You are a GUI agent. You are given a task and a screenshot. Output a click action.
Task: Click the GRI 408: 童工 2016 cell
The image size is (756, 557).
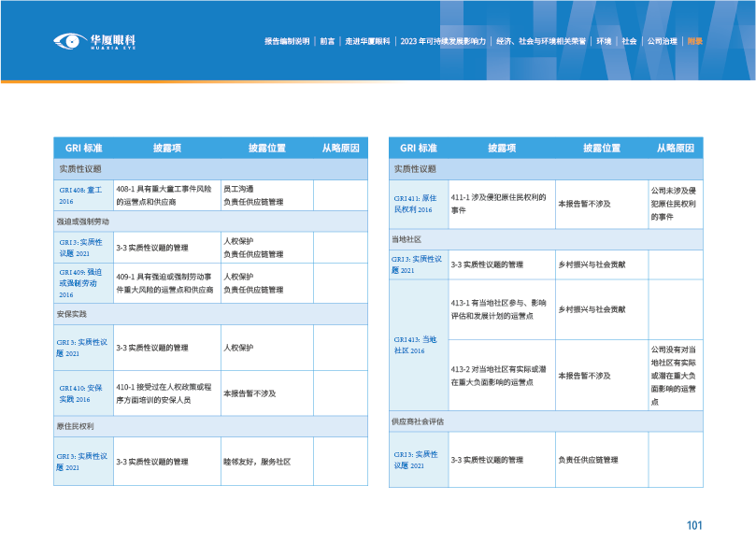pyautogui.click(x=84, y=195)
